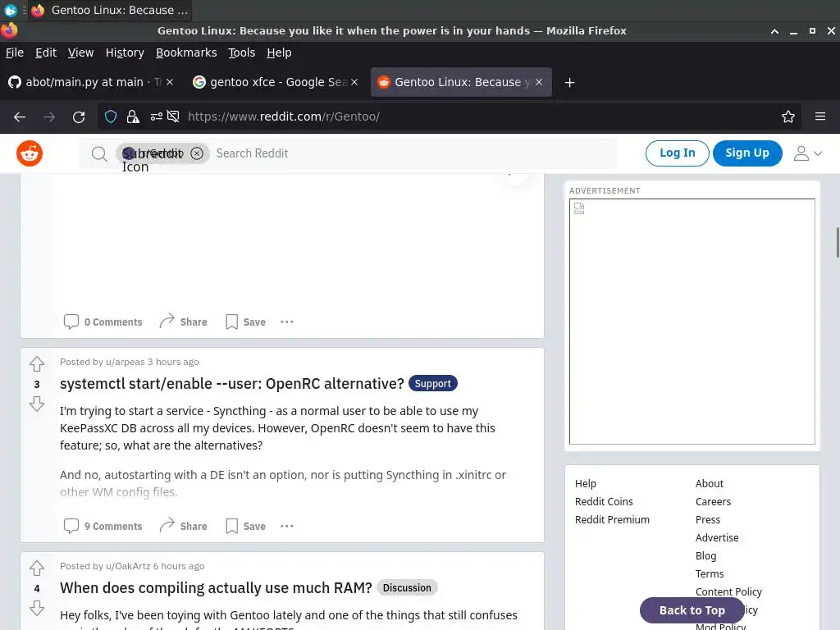The height and width of the screenshot is (630, 840).
Task: Remove the r/Gentoo search filter chip
Action: coord(197,153)
